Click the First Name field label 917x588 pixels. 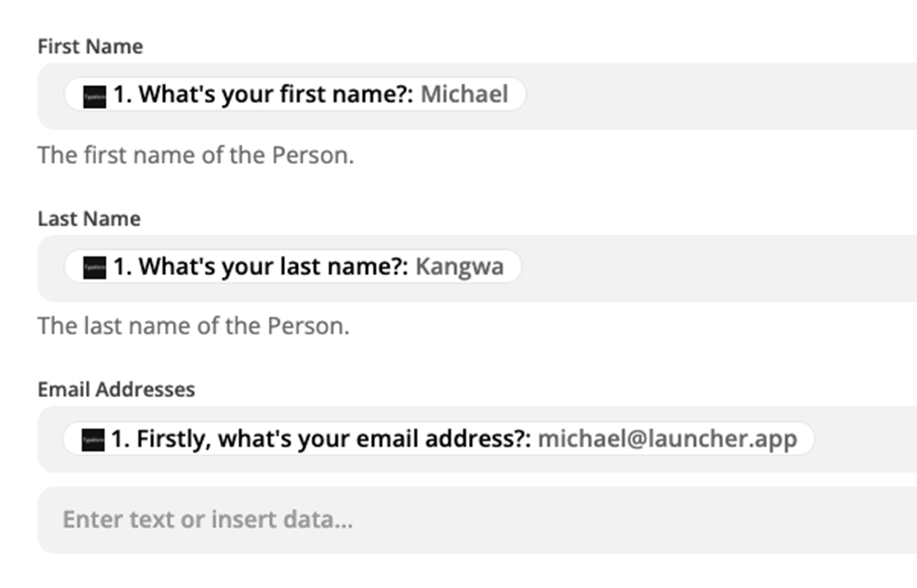click(x=90, y=47)
